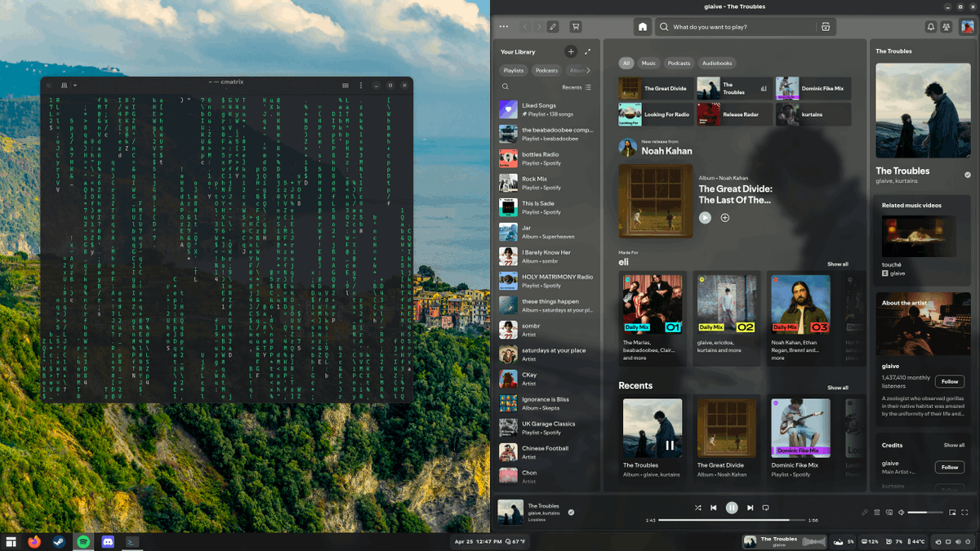This screenshot has height=551, width=980.
Task: Open Daily Mix 01 card
Action: coord(653,318)
